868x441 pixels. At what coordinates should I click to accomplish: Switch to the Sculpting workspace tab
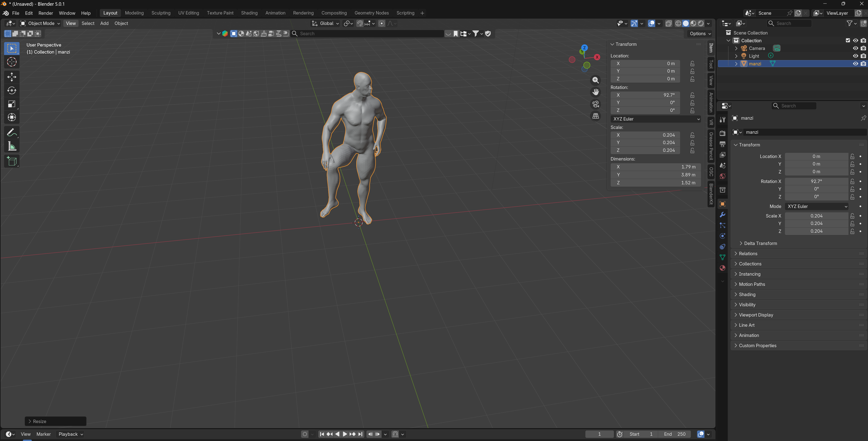161,13
